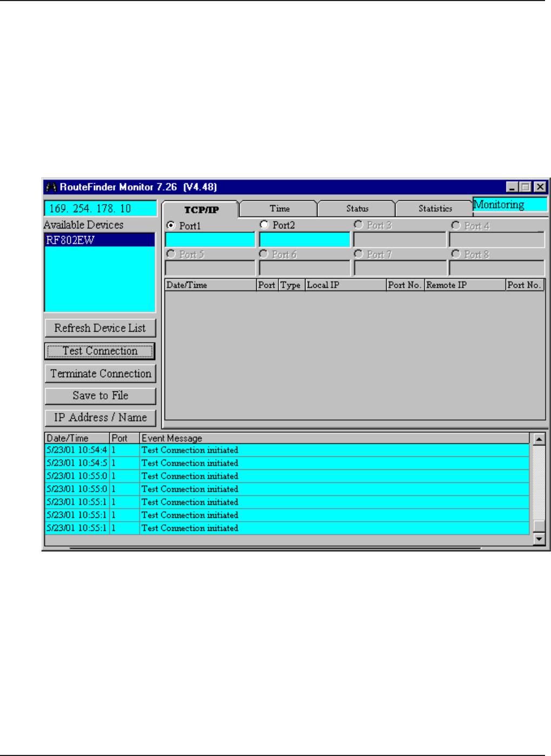Select the Port1 radio button

[x=171, y=225]
